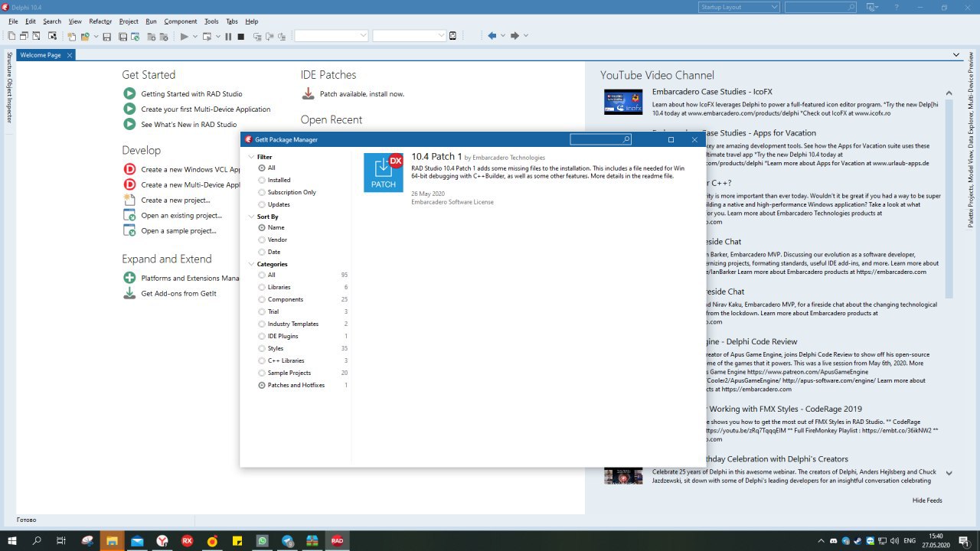Click the device preview icon beside toolbar combo boxes

click(452, 36)
